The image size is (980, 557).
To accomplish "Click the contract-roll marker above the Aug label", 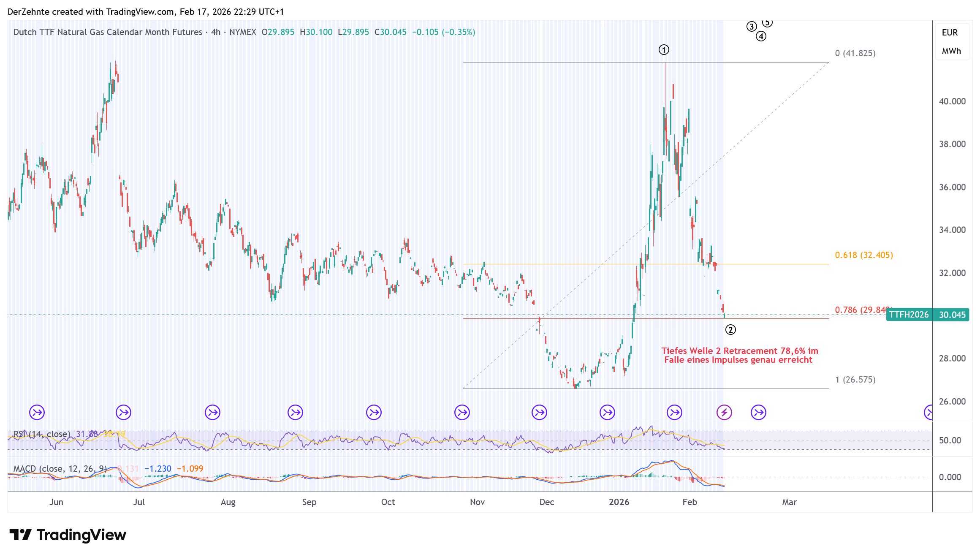I will tap(212, 412).
